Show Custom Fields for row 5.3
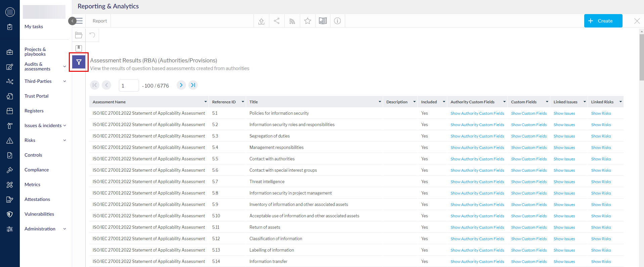This screenshot has height=267, width=644. coord(529,136)
